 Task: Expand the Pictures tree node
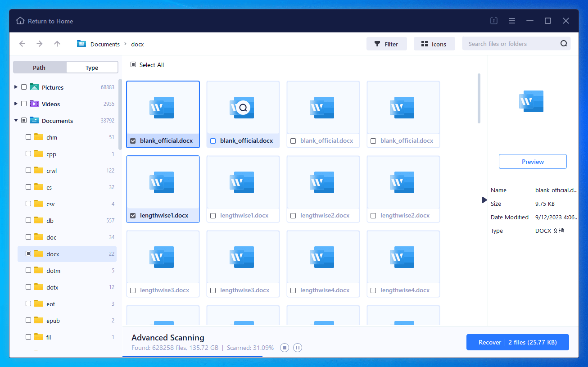click(16, 87)
